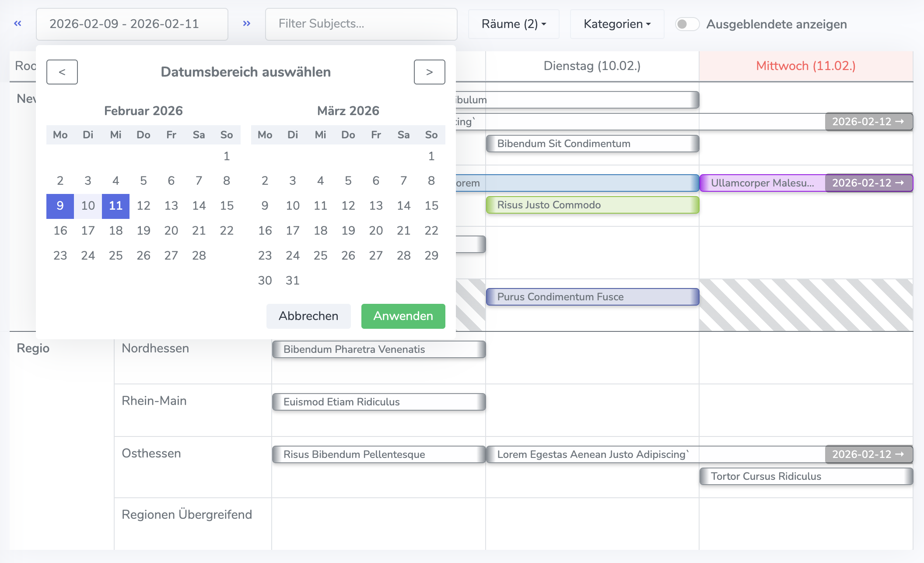
Task: Follow 2026-02-12 arrow on Osthessen event
Action: pos(869,454)
